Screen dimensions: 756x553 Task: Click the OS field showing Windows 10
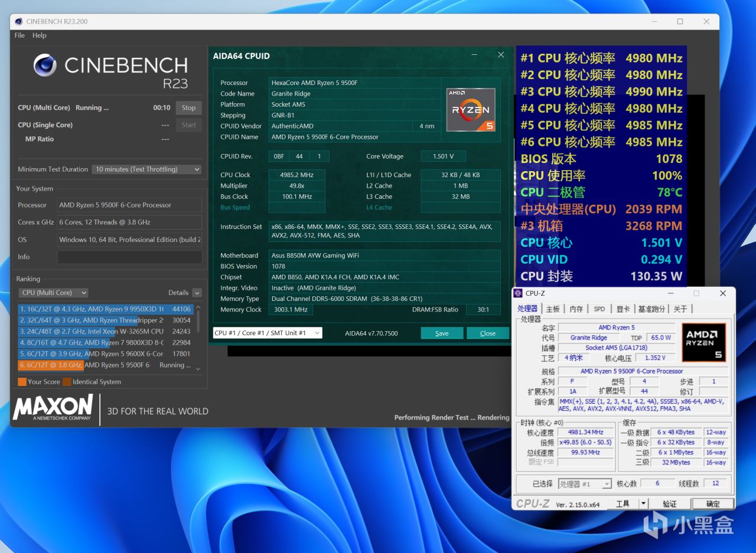129,240
